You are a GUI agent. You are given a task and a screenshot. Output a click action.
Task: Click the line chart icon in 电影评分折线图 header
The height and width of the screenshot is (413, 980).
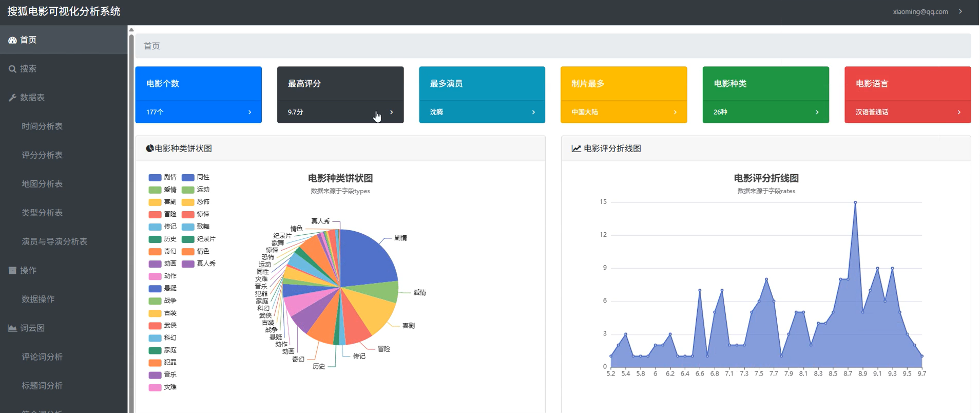pyautogui.click(x=576, y=148)
